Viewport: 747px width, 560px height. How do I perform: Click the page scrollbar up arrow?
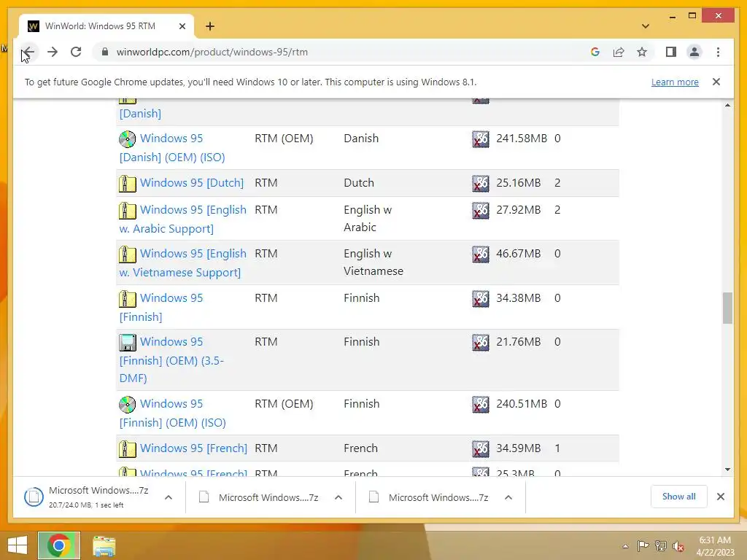pos(727,105)
